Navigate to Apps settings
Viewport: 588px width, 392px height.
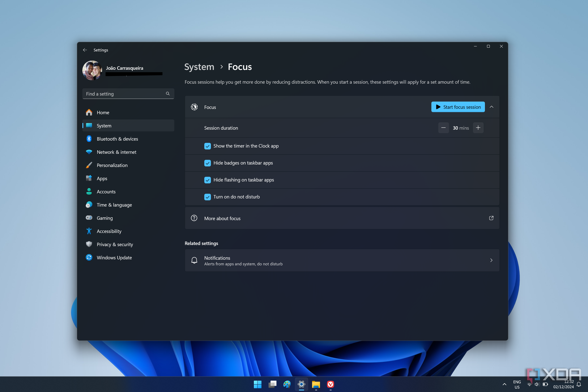128,178
